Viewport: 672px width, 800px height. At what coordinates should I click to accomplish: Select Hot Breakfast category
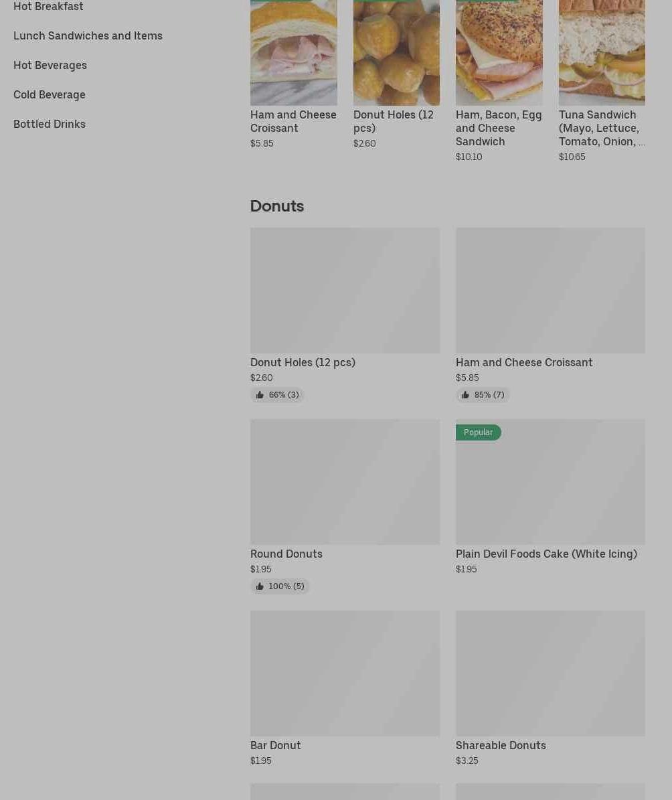48,6
